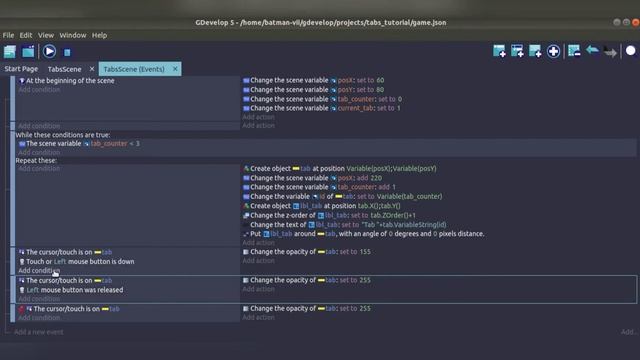Open the circled plus add-other-event menu

[x=553, y=51]
